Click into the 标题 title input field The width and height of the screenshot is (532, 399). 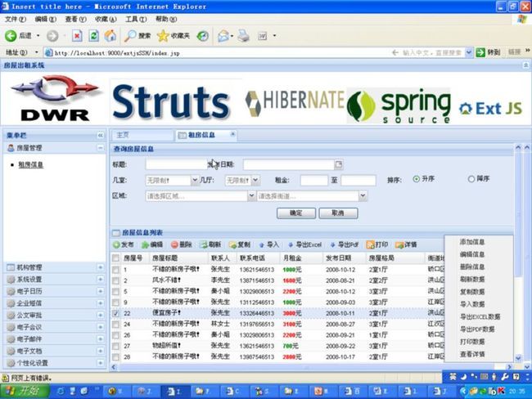pyautogui.click(x=177, y=165)
